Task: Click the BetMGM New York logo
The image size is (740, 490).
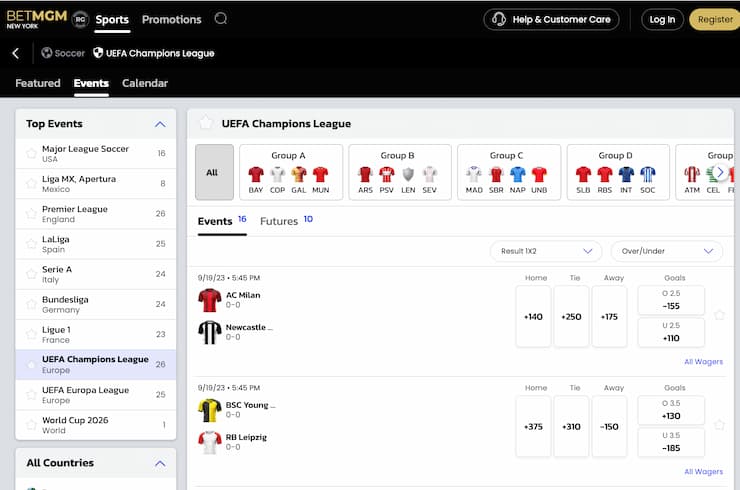Action: [x=35, y=19]
